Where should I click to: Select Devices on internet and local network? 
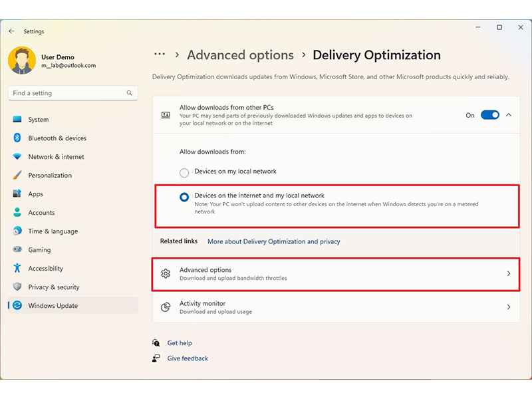[184, 197]
